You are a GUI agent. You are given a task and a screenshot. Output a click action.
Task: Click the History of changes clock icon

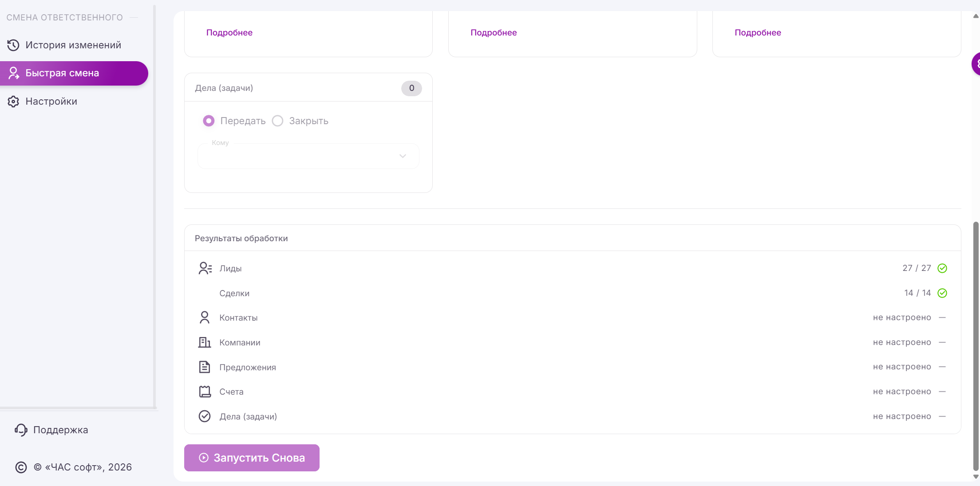click(13, 45)
